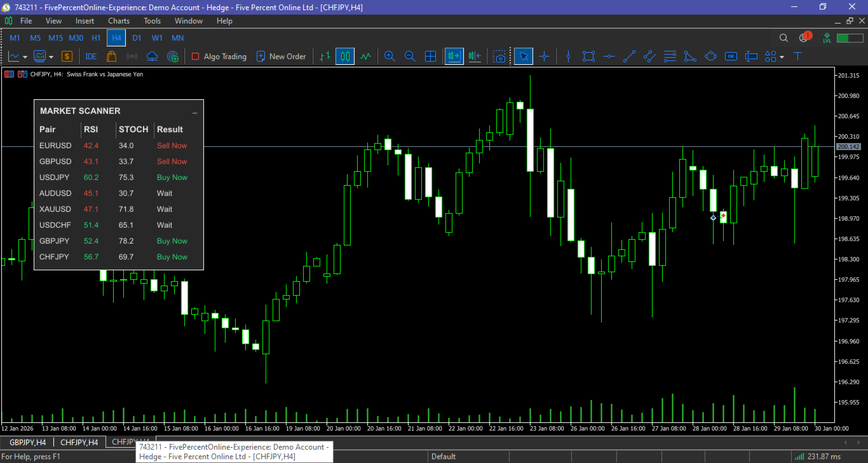Open the VPS cloud hosting icon
The image size is (868, 463).
[x=152, y=57]
